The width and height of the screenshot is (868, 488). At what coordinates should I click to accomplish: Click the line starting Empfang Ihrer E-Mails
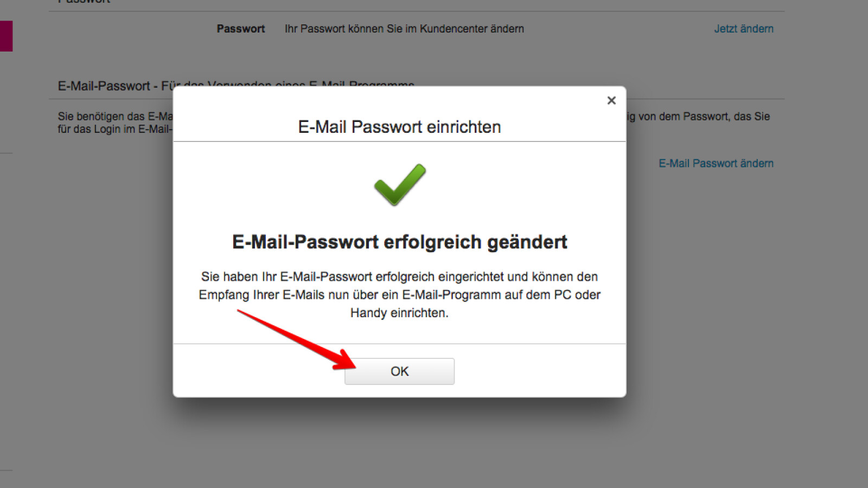click(399, 295)
